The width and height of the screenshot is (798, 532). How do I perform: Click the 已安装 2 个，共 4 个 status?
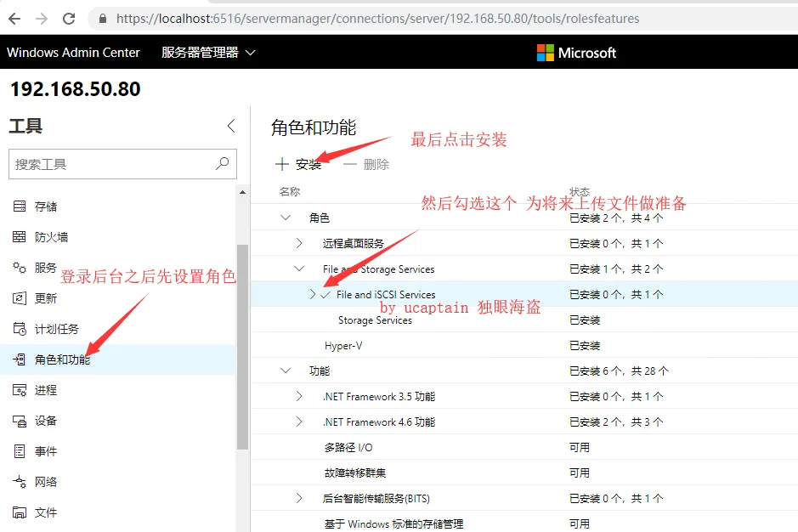click(616, 218)
